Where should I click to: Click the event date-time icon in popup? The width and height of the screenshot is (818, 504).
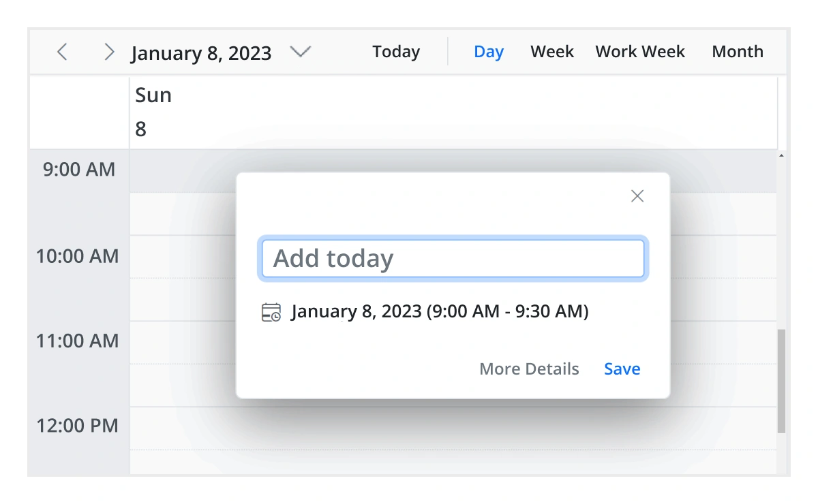(x=270, y=311)
